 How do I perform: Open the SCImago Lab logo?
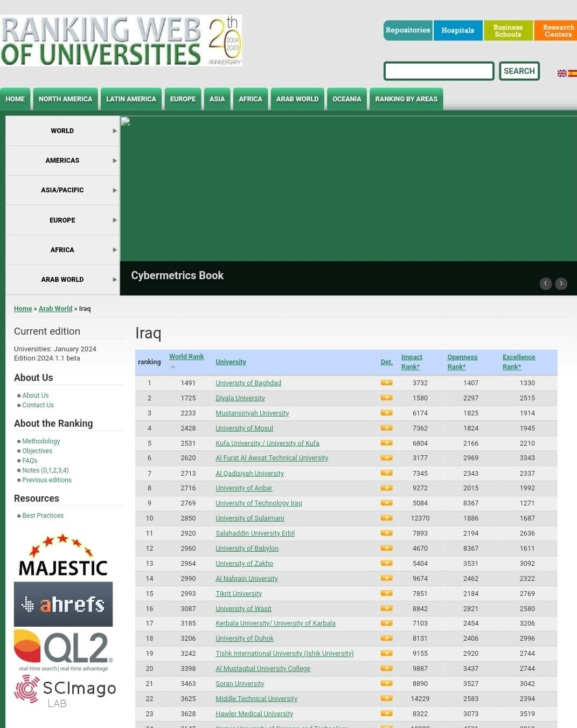click(x=65, y=692)
